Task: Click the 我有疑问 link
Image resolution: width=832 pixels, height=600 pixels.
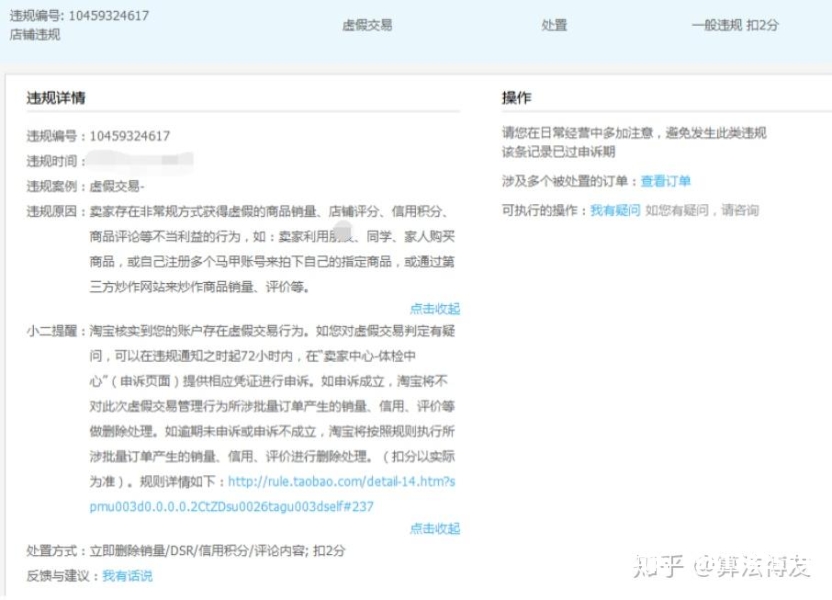Action: [x=615, y=210]
